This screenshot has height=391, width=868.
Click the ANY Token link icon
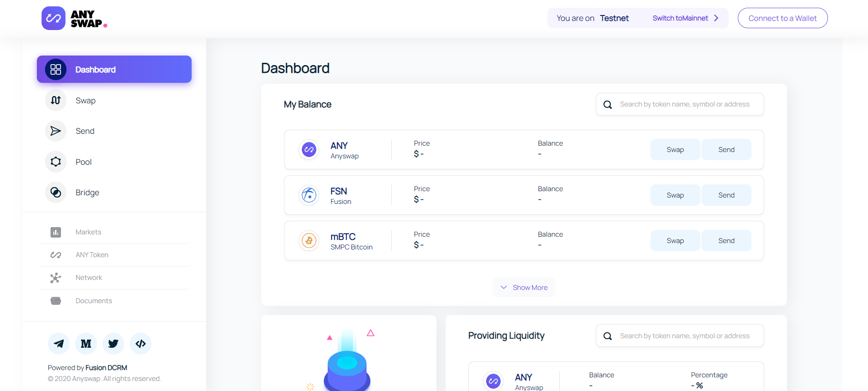coord(56,255)
